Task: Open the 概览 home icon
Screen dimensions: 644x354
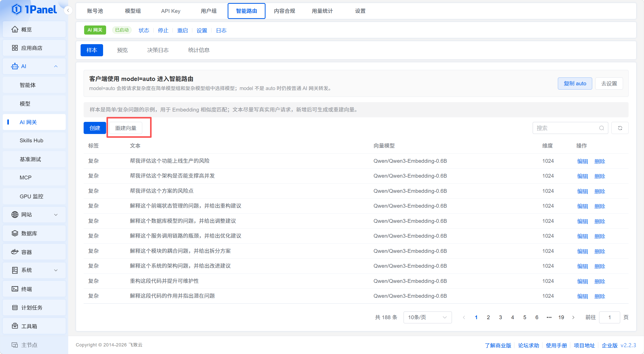Action: 15,30
